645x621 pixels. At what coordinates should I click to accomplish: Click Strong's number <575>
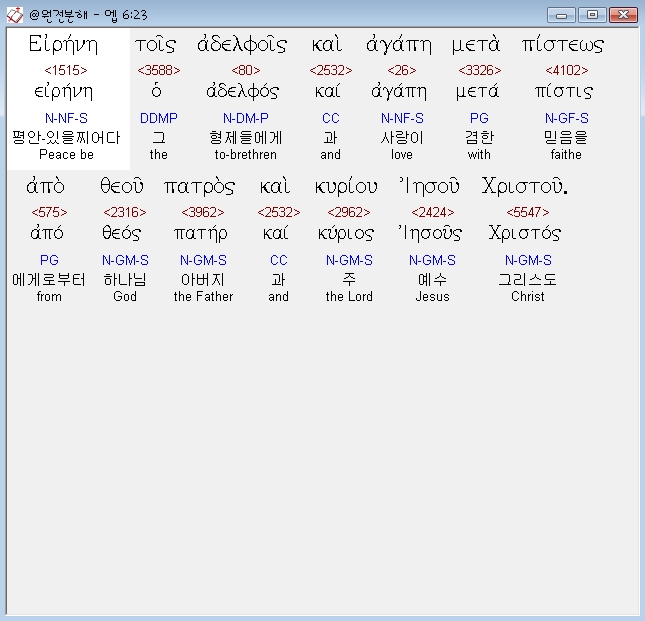coord(49,212)
